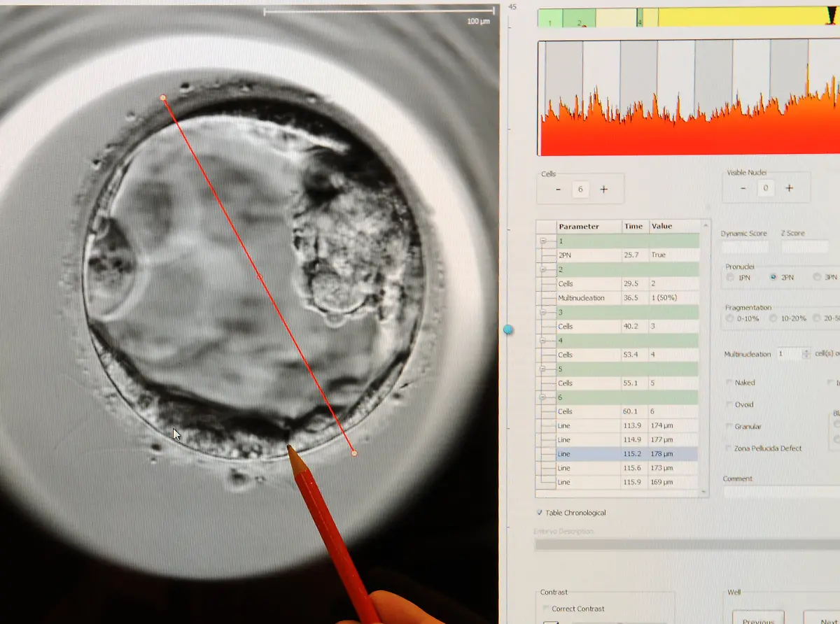Select the Line row with 169 µm value
Viewport: 840px width, 624px height.
tap(616, 483)
